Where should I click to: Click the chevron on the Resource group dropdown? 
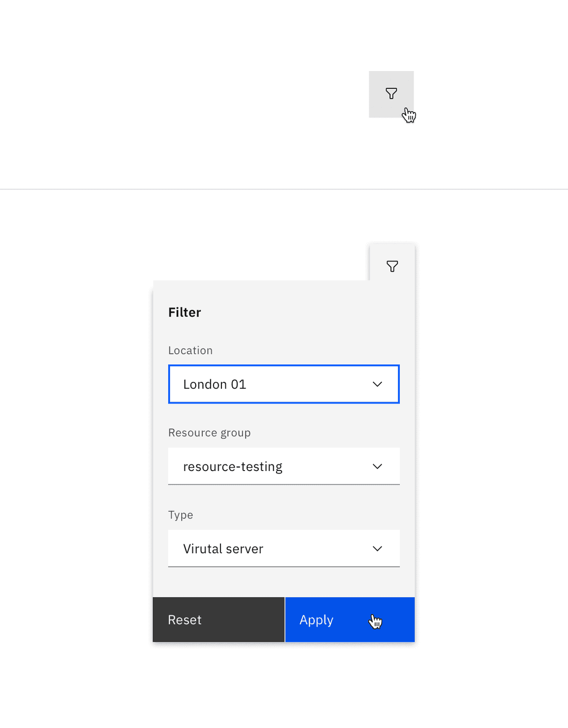coord(378,466)
